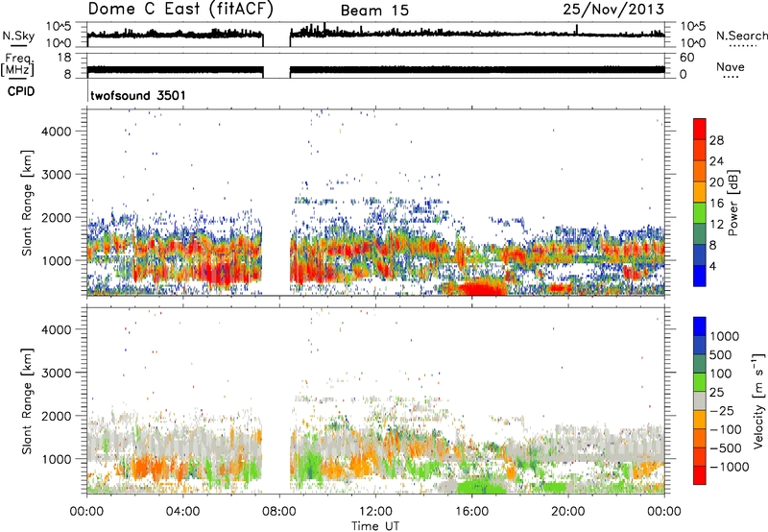This screenshot has width=768, height=532.
Task: Click the date '25/Nov/2013'
Action: [x=613, y=10]
